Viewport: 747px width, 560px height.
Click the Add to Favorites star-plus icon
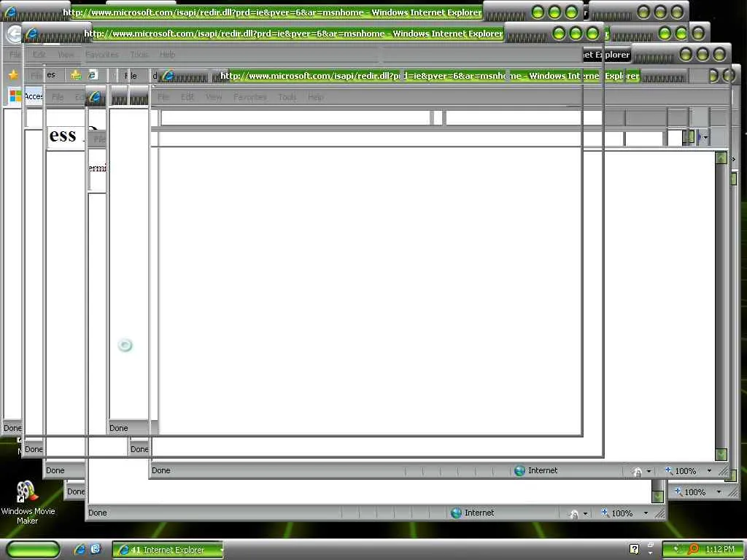tap(76, 75)
